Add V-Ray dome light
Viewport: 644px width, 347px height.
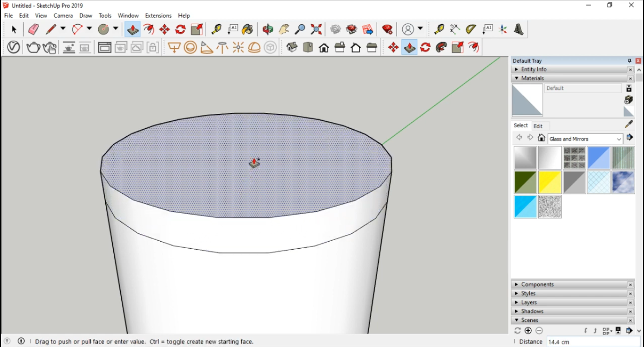coord(254,47)
